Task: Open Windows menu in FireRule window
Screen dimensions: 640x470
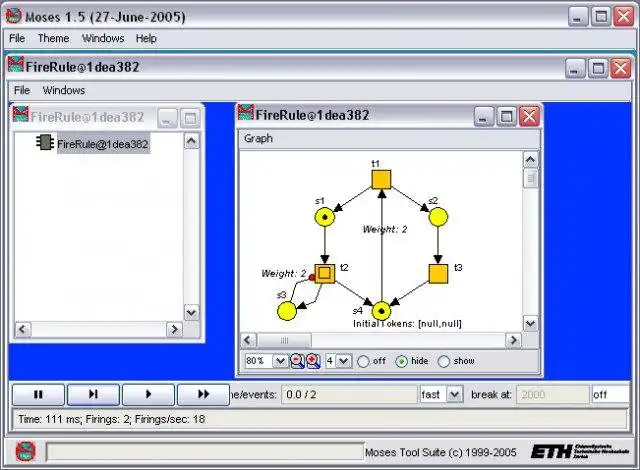Action: (64, 90)
